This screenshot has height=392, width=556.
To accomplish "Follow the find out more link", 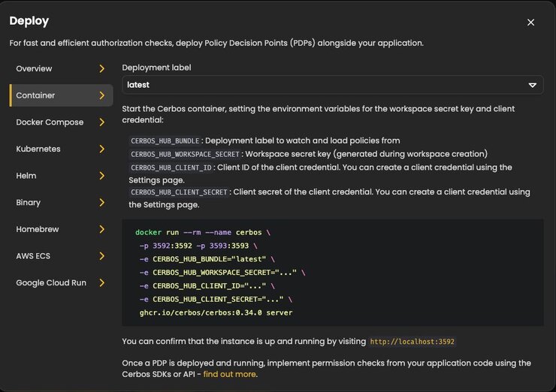I will click(229, 374).
